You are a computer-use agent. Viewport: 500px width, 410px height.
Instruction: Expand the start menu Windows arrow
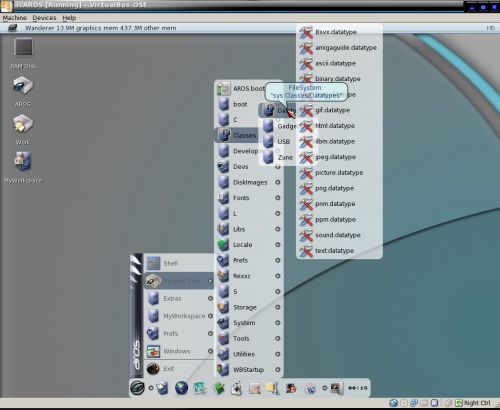point(210,351)
